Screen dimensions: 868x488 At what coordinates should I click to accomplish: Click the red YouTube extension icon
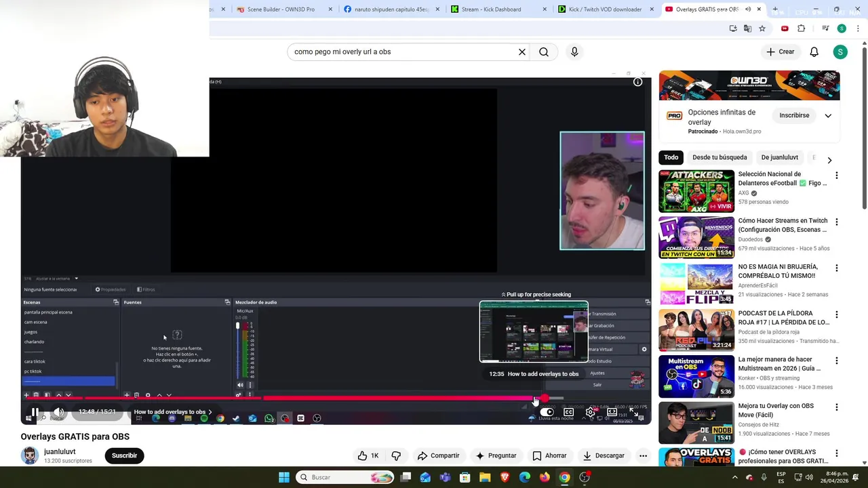[x=785, y=28]
